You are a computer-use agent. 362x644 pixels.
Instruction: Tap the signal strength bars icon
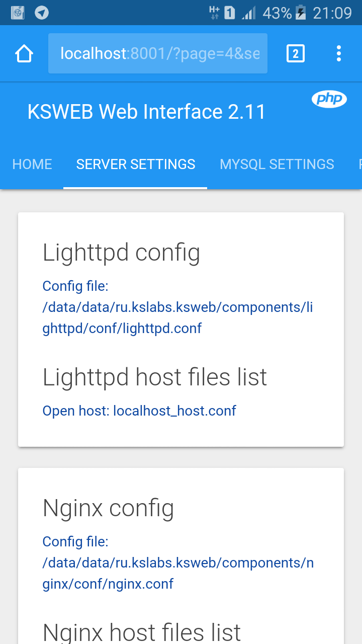tap(248, 13)
